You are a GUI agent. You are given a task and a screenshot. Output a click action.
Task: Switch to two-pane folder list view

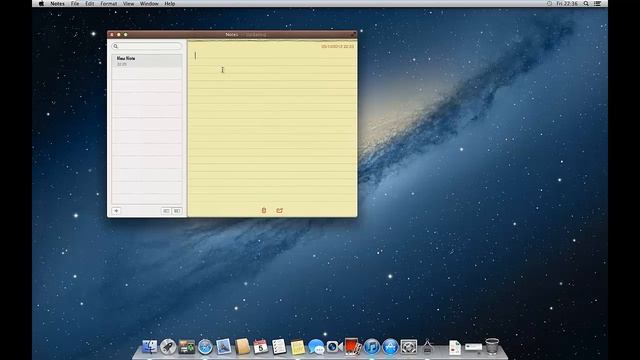(177, 211)
